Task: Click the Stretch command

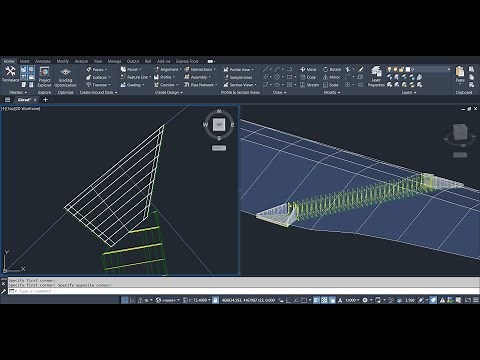Action: (309, 85)
